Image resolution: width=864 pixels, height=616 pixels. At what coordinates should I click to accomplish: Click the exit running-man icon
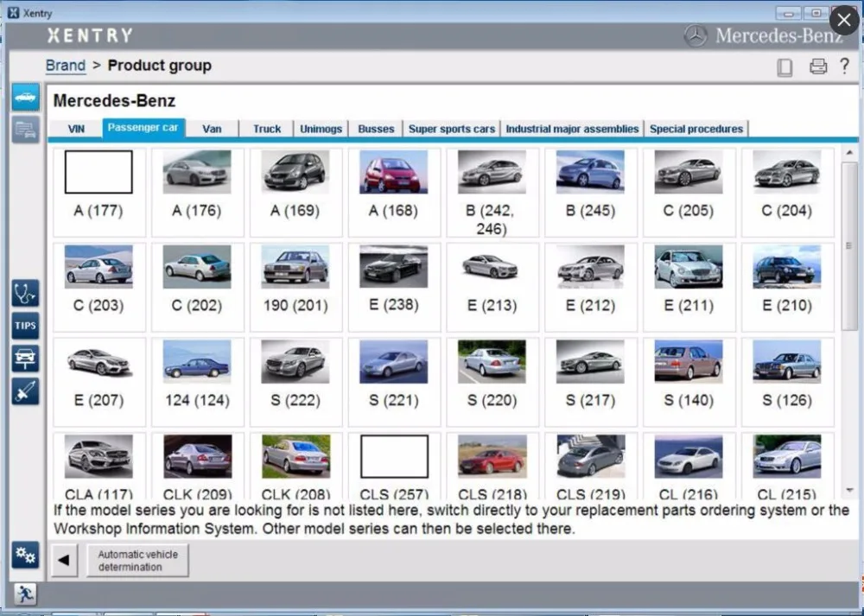coord(25,594)
